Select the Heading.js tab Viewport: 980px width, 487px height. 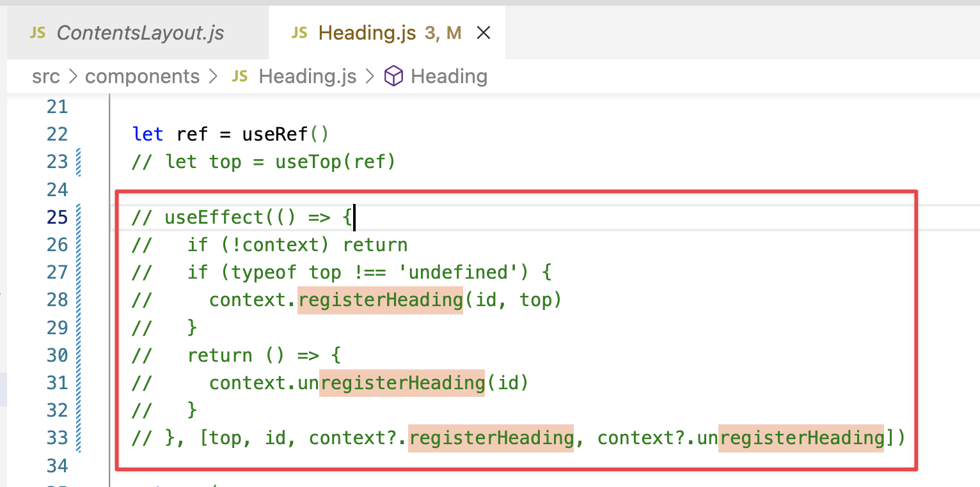click(x=367, y=32)
